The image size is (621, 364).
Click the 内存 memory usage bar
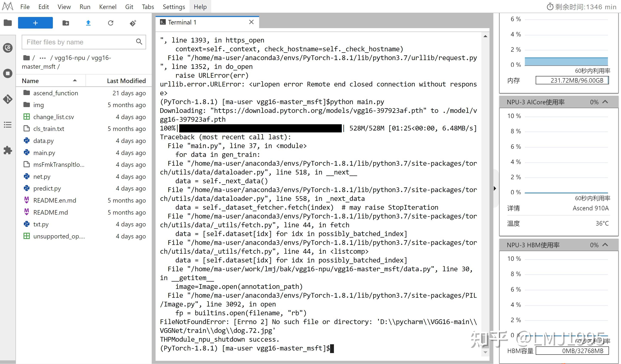572,80
